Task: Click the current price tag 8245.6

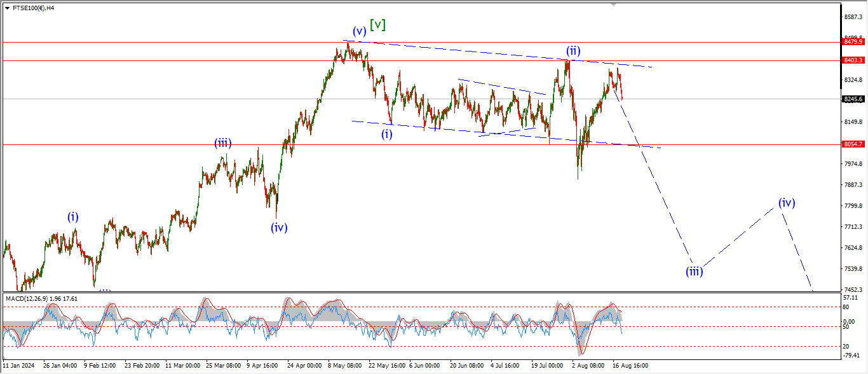Action: pyautogui.click(x=853, y=99)
